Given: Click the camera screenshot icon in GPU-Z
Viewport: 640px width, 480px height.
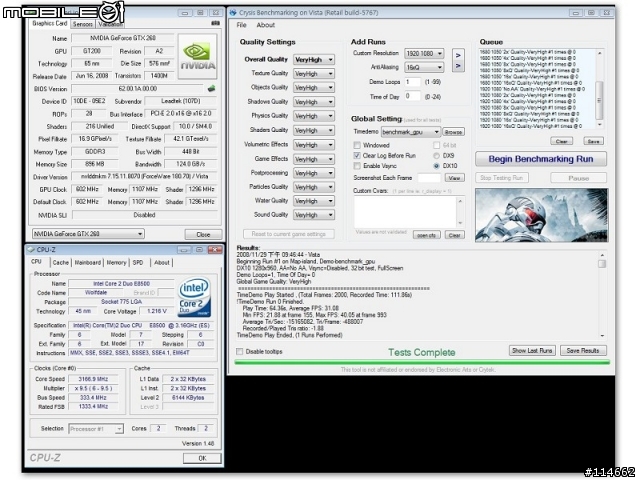Looking at the screenshot, I should [216, 23].
